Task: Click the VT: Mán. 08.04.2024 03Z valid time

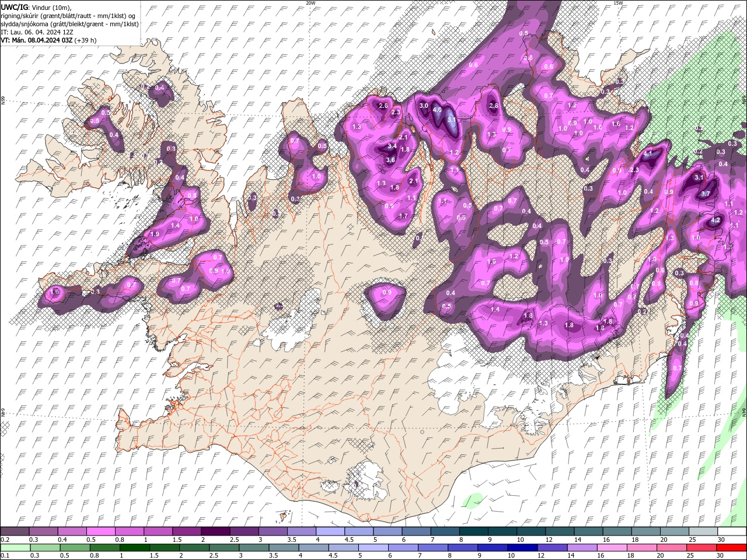Action: [37, 40]
